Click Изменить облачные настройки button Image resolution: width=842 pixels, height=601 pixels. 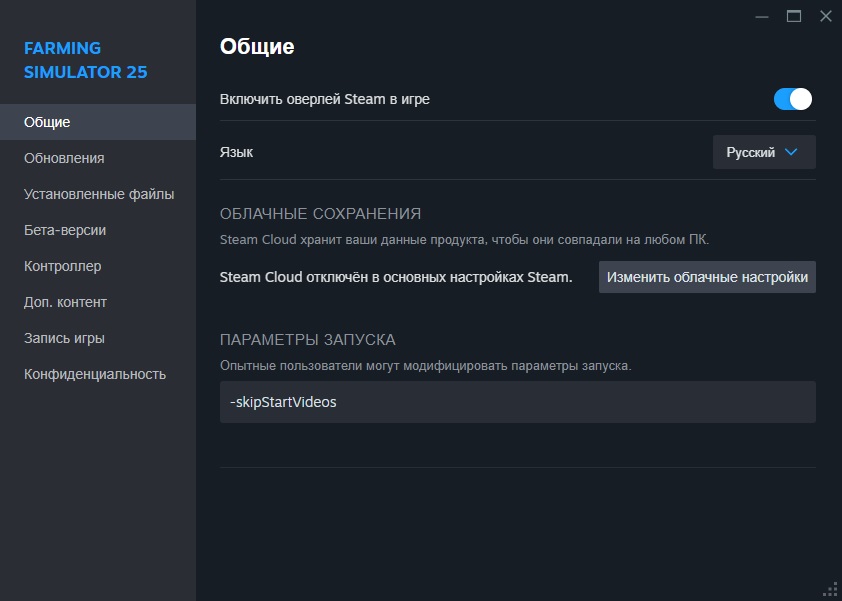pos(707,277)
